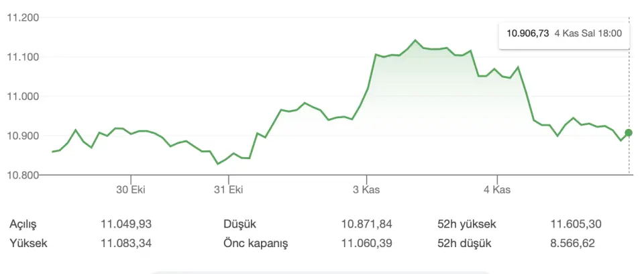
Task: Click the 11.000 y-axis label
Action: [x=23, y=97]
